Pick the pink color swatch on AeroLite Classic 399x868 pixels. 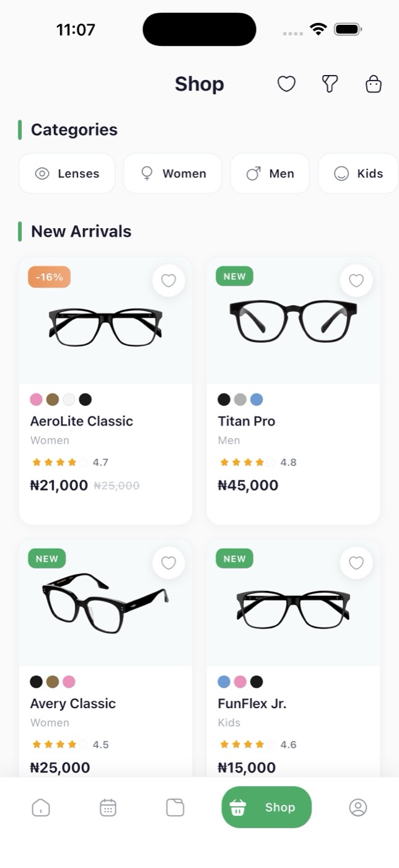35,399
